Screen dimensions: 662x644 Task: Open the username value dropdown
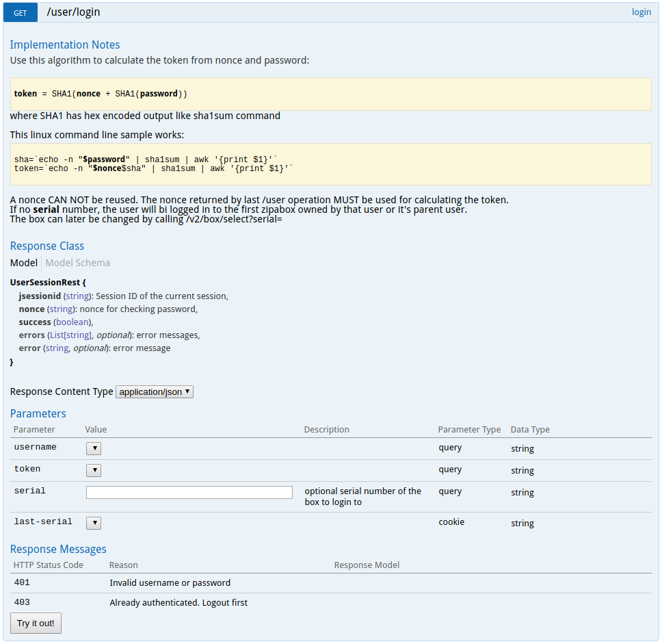pos(93,448)
